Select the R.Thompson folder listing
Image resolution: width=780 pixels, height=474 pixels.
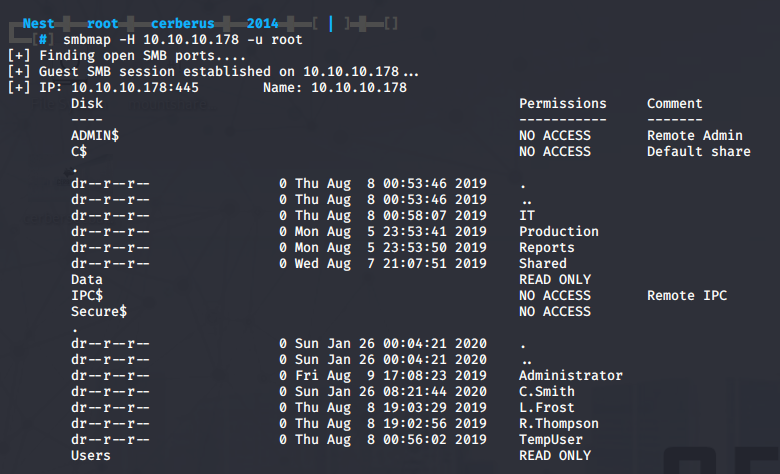pos(559,424)
